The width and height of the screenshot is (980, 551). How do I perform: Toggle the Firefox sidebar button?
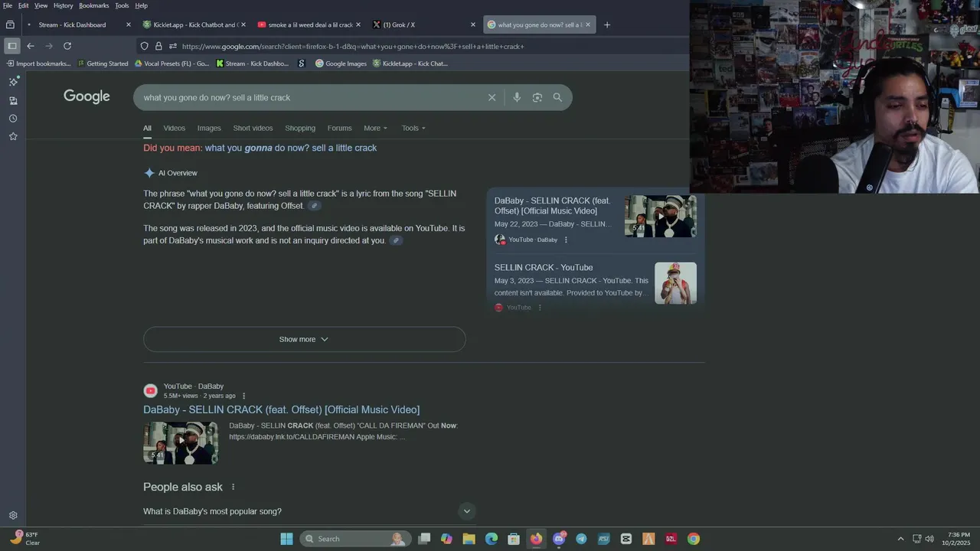pos(11,46)
